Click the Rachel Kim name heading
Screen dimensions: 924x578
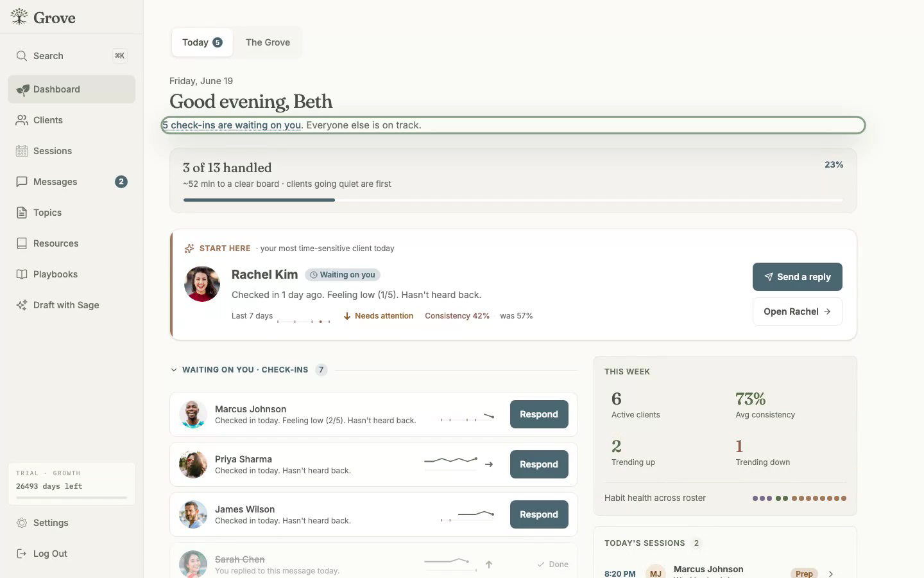[x=264, y=274]
